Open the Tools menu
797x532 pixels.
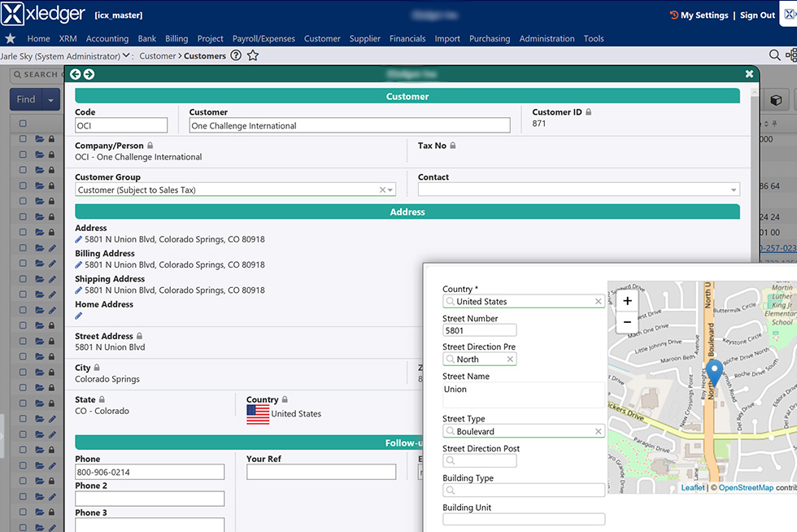click(x=594, y=39)
